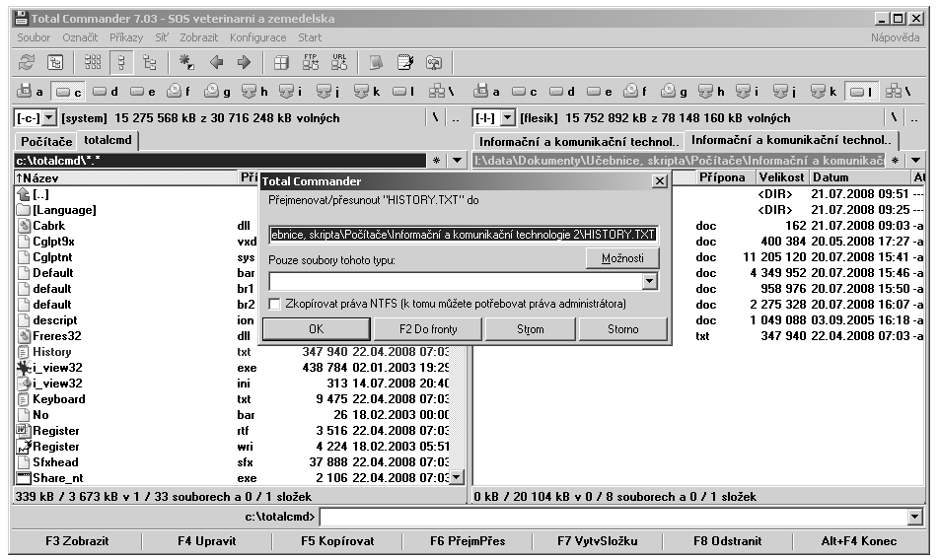Open left panel favorites asterisk button
The image size is (939, 560).
437,161
